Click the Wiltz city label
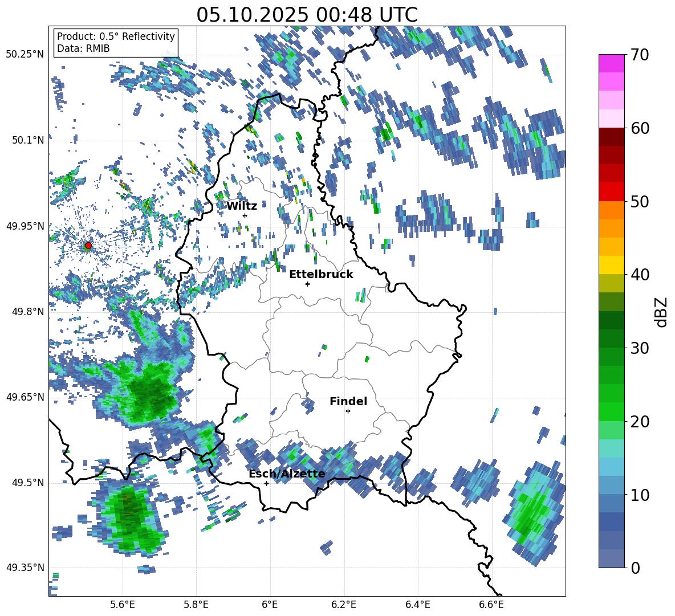This screenshot has height=616, width=675. [242, 206]
